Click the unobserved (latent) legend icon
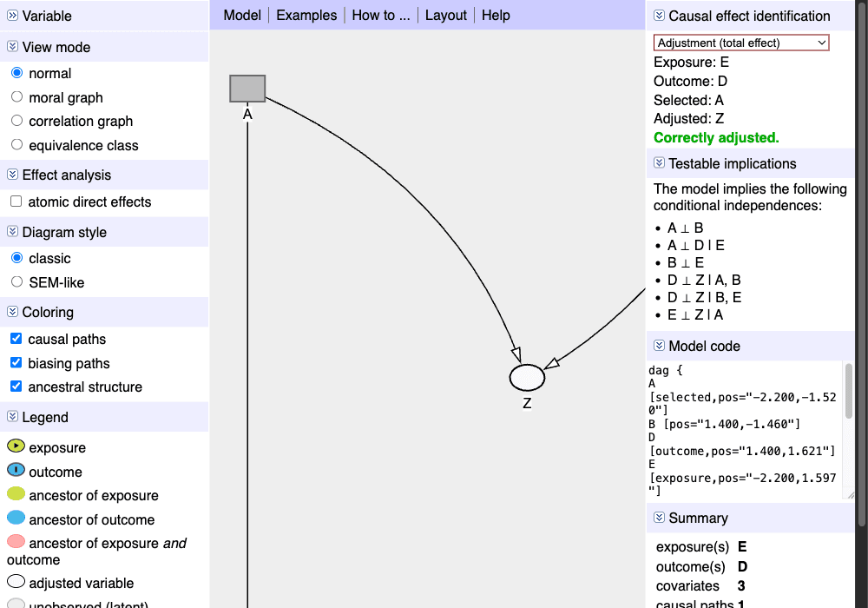 16,605
